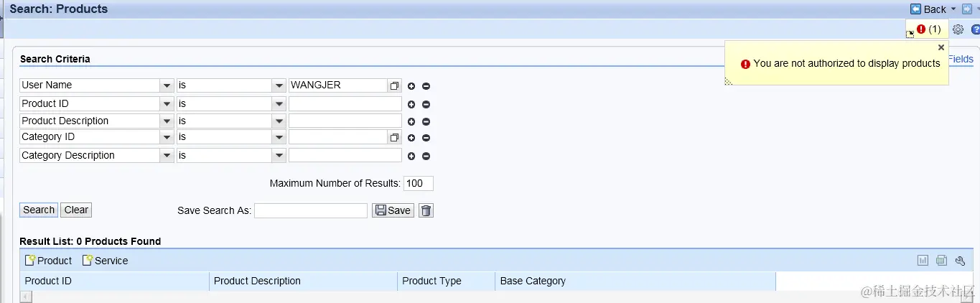Remove the User Name criteria row

click(426, 86)
